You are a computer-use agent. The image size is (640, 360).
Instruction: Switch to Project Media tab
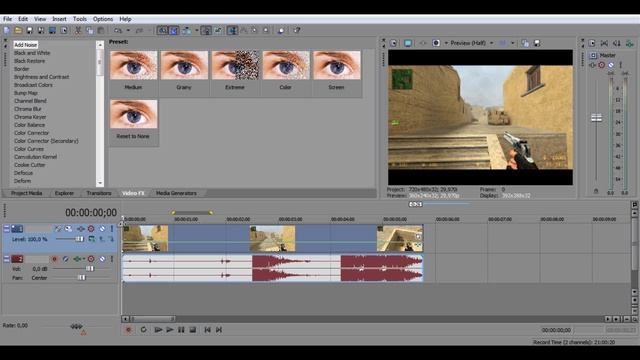[x=27, y=193]
